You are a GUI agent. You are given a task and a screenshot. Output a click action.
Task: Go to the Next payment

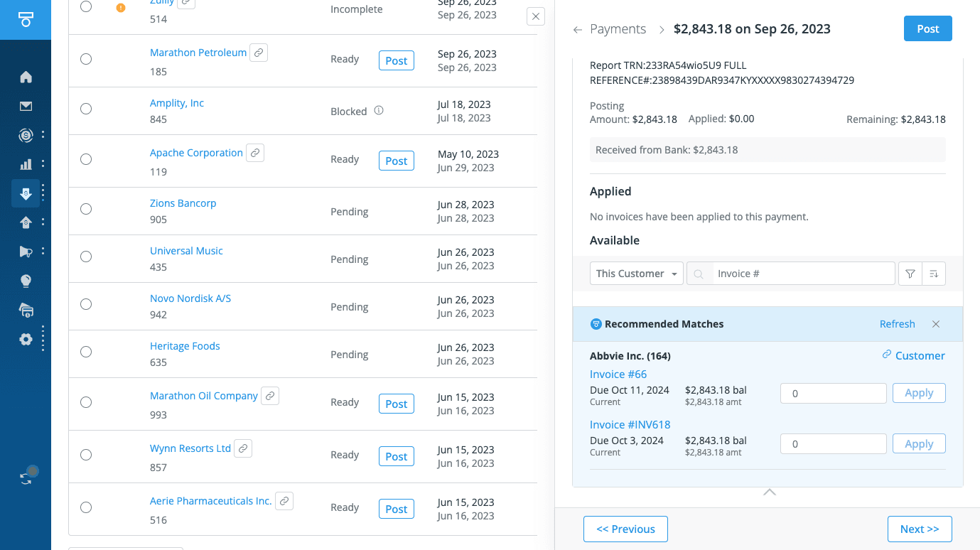[x=919, y=529]
